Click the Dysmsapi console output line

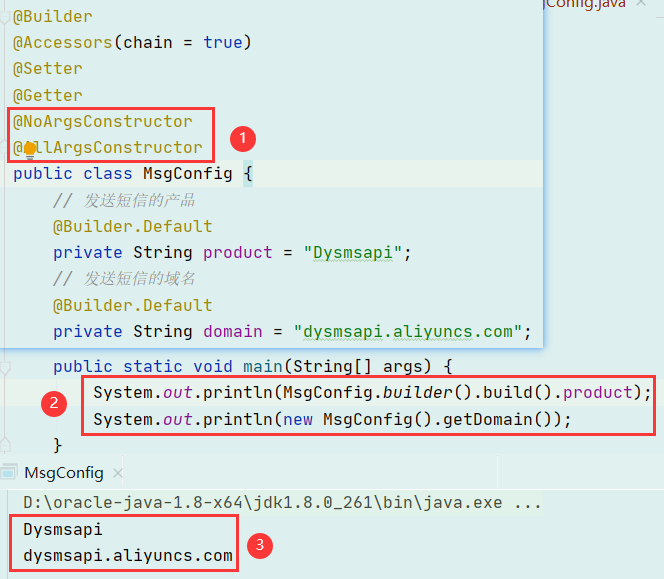(63, 529)
